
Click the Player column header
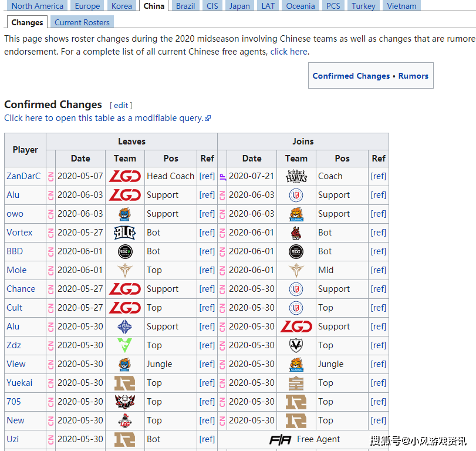[x=25, y=150]
